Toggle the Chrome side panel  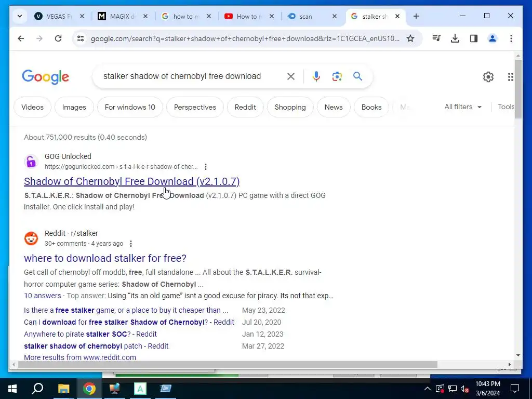tap(474, 38)
